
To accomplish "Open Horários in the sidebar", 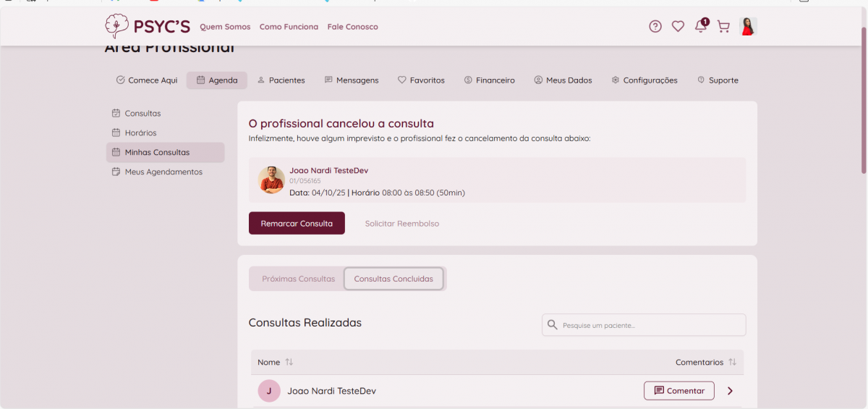I will pos(140,133).
